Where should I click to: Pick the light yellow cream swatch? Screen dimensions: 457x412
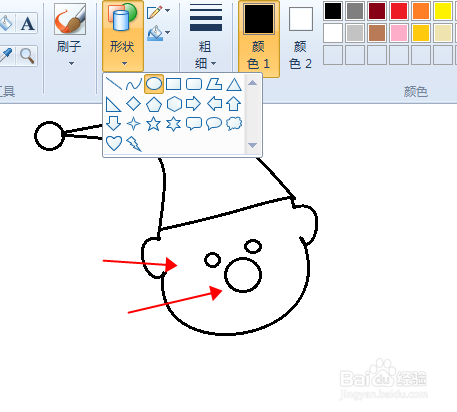tap(443, 33)
